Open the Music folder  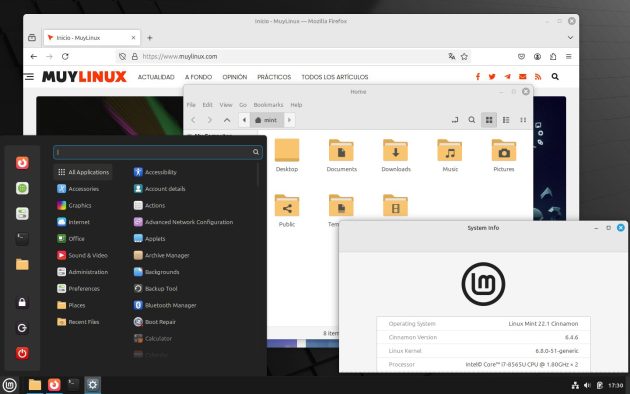450,155
